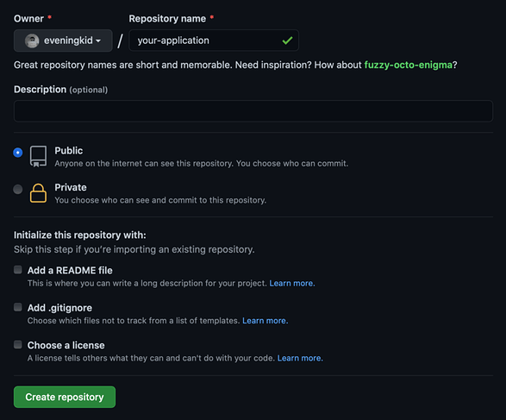
Task: Open Learn more link for license
Action: pos(300,359)
